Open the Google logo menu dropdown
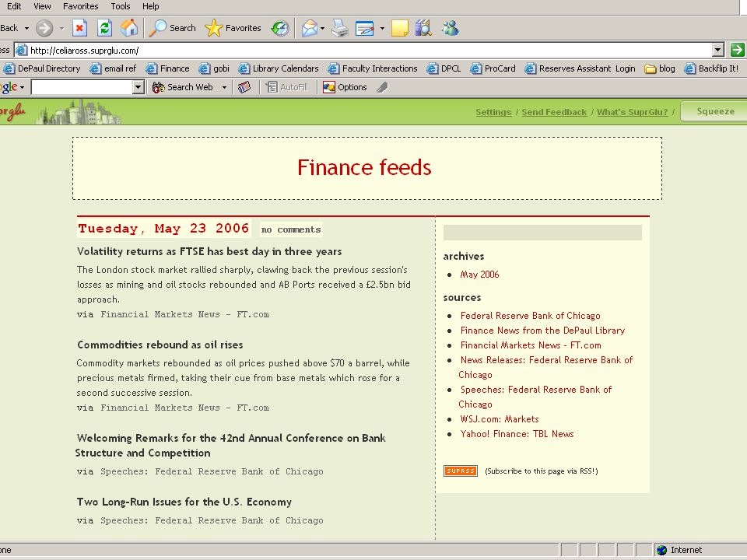 (22, 88)
